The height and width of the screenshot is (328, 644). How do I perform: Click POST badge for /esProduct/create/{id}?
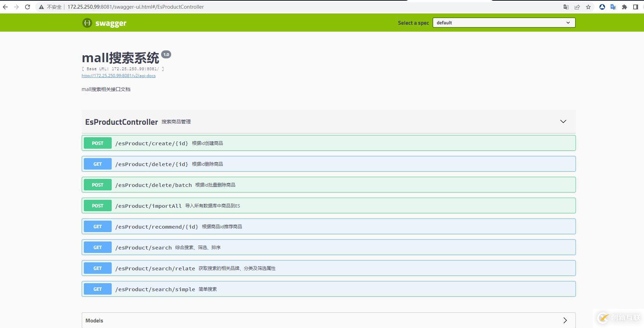pyautogui.click(x=98, y=143)
